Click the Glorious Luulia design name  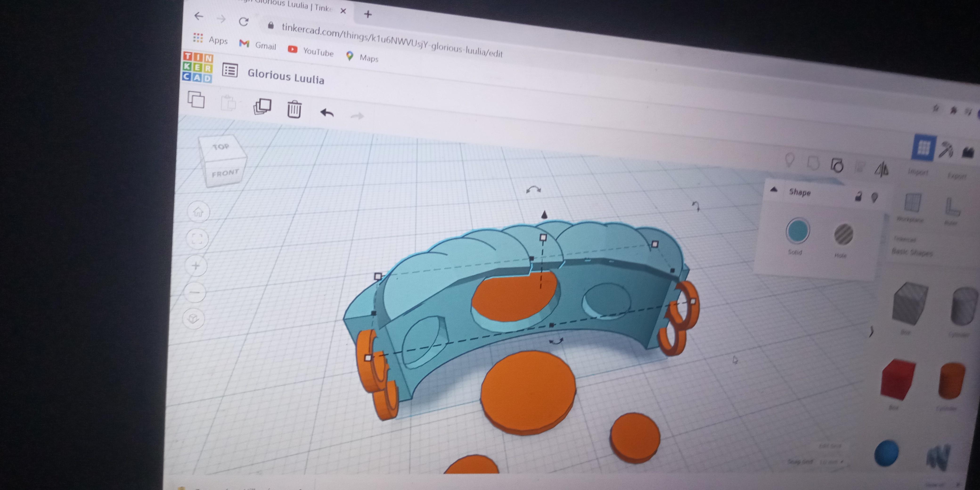[286, 77]
